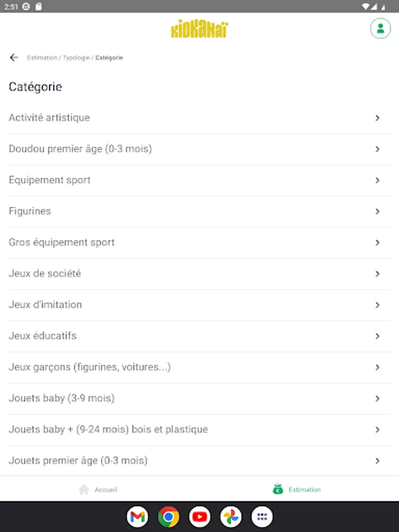Viewport: 399px width, 532px height.
Task: Select Jouets baby (3-9 mois)
Action: tap(61, 398)
